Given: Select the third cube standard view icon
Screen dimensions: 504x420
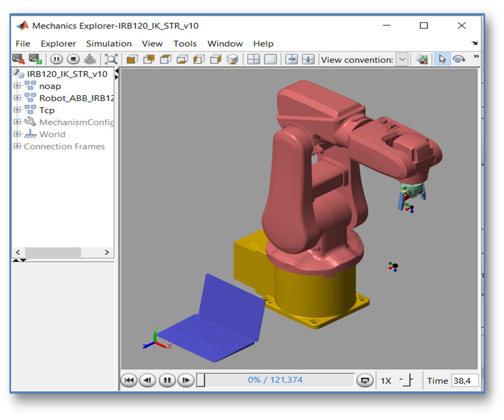Looking at the screenshot, I should [165, 59].
